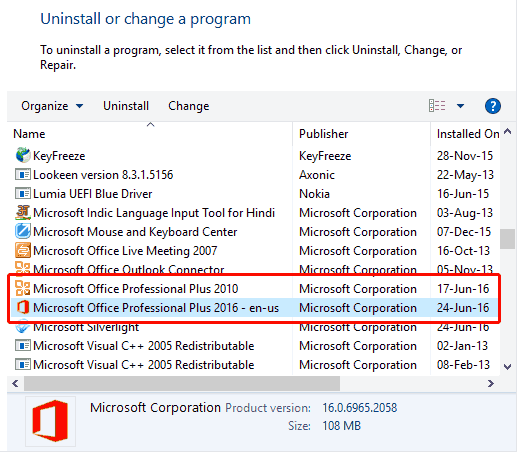Click the 03-Aug-13 install date
This screenshot has width=517, height=452.
[465, 213]
